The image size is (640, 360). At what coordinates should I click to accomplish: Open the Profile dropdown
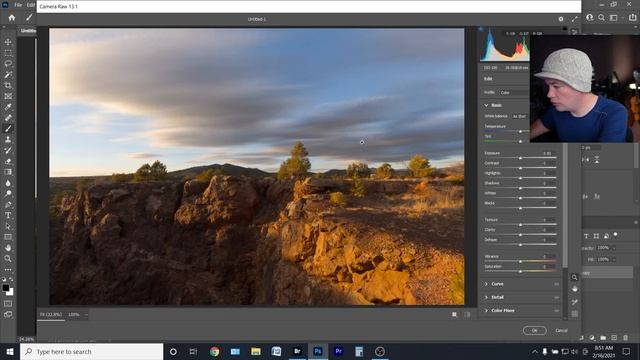coord(514,93)
